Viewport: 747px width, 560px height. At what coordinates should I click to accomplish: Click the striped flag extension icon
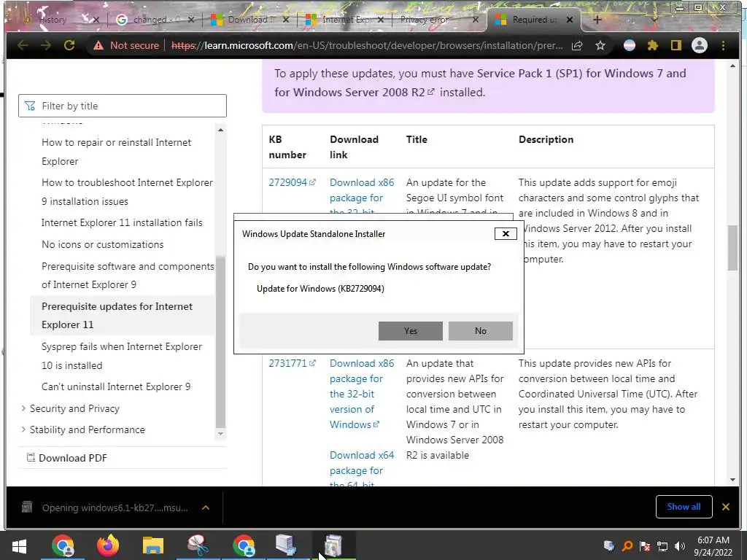pos(630,45)
